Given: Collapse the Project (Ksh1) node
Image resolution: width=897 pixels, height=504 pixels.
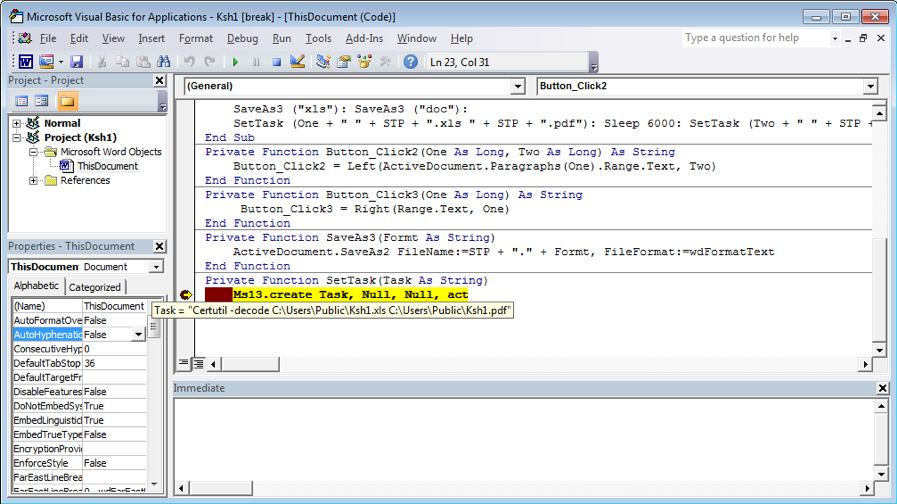Looking at the screenshot, I should coord(17,138).
